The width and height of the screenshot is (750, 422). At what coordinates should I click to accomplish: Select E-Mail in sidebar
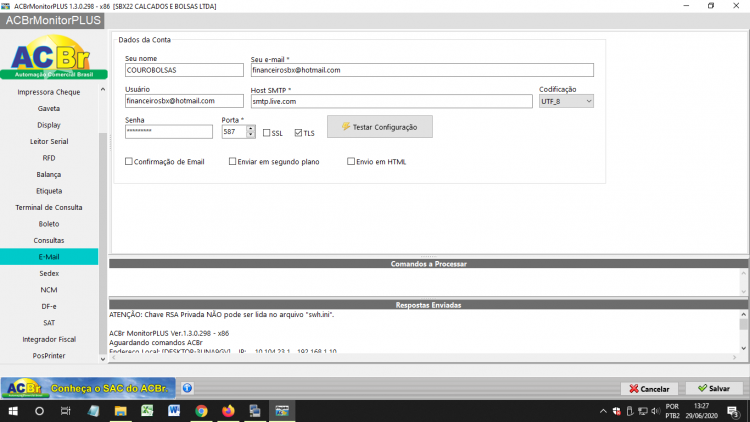[x=49, y=257]
